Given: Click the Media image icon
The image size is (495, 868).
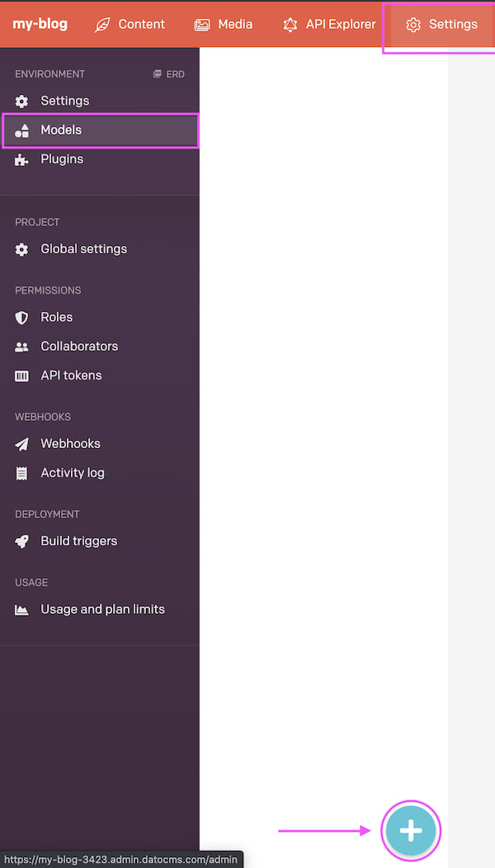Looking at the screenshot, I should (202, 25).
